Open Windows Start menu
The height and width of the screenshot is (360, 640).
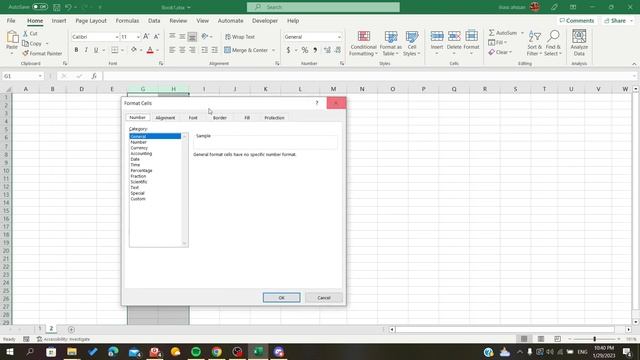(x=9, y=352)
